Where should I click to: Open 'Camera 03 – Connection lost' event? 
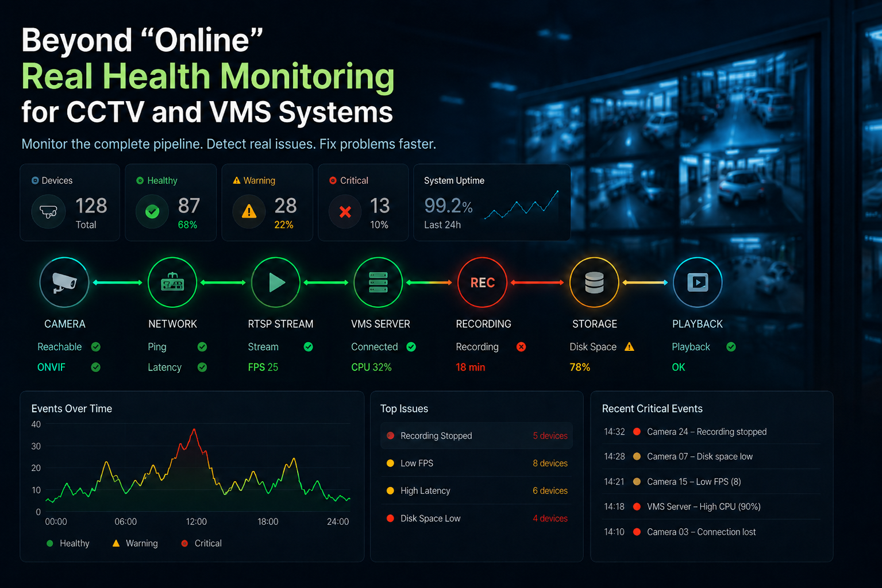click(x=712, y=532)
